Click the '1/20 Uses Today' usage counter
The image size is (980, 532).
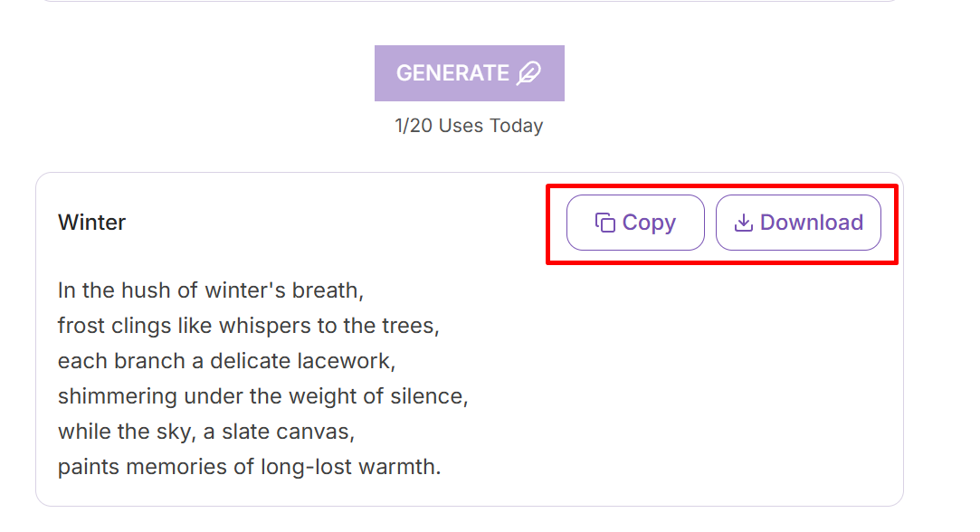[468, 125]
